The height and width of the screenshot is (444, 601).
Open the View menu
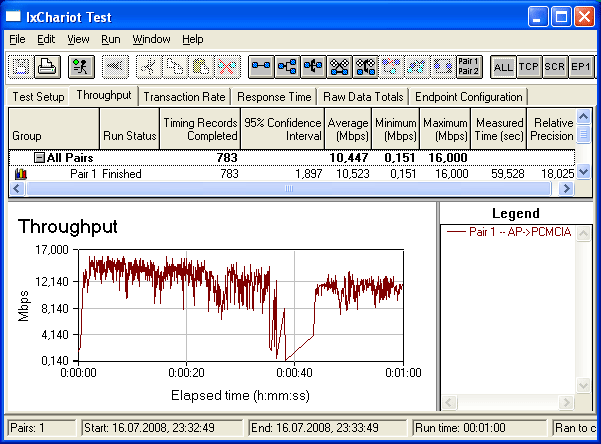click(78, 39)
